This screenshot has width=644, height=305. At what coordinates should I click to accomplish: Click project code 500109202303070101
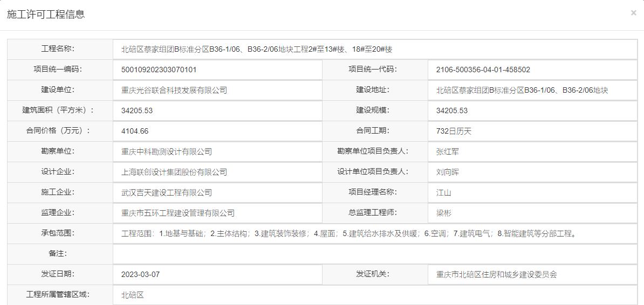[159, 70]
